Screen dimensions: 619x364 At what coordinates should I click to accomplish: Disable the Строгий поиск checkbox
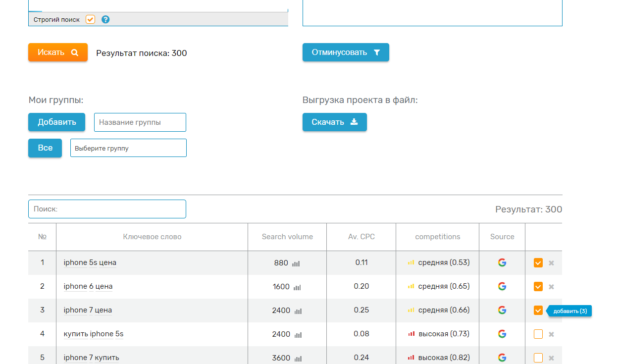click(x=90, y=19)
